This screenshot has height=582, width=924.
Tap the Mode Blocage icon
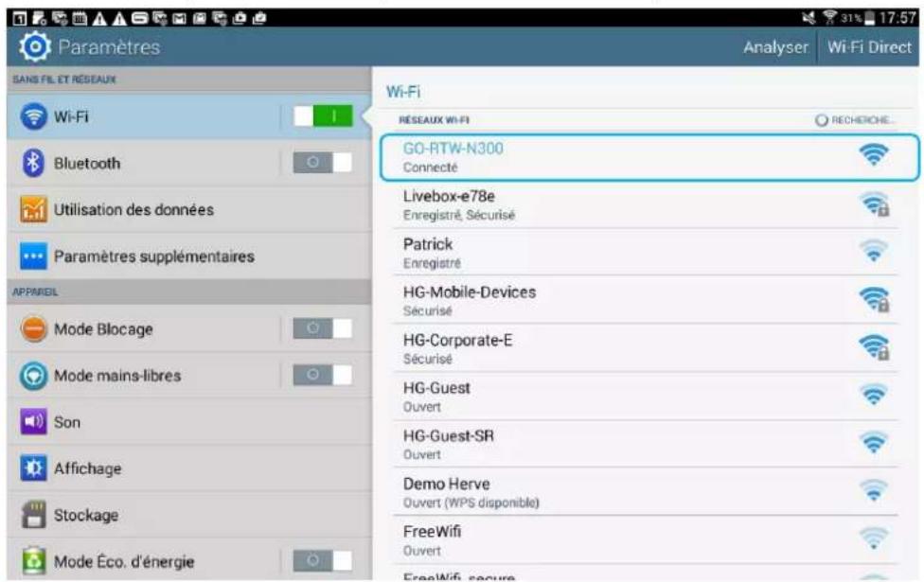coord(33,328)
